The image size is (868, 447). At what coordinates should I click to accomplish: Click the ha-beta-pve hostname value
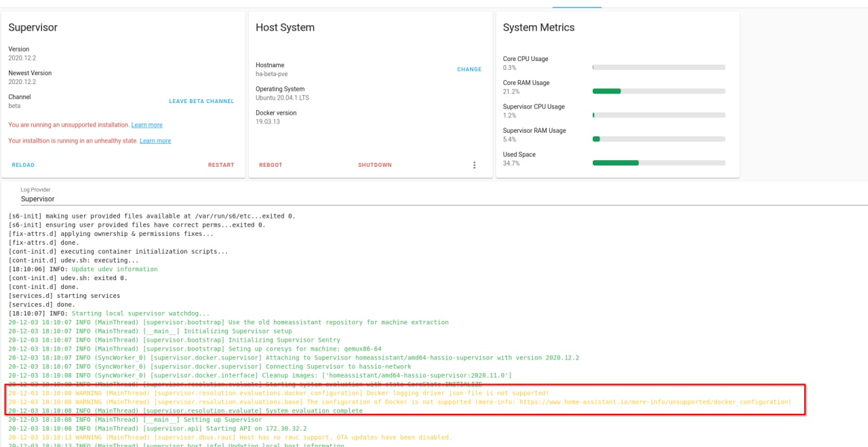click(x=272, y=74)
